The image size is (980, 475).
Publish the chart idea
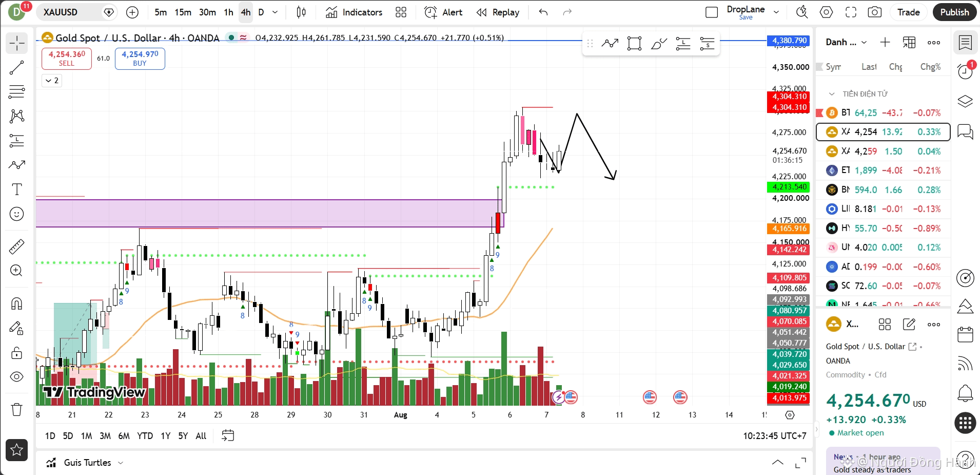(x=954, y=12)
